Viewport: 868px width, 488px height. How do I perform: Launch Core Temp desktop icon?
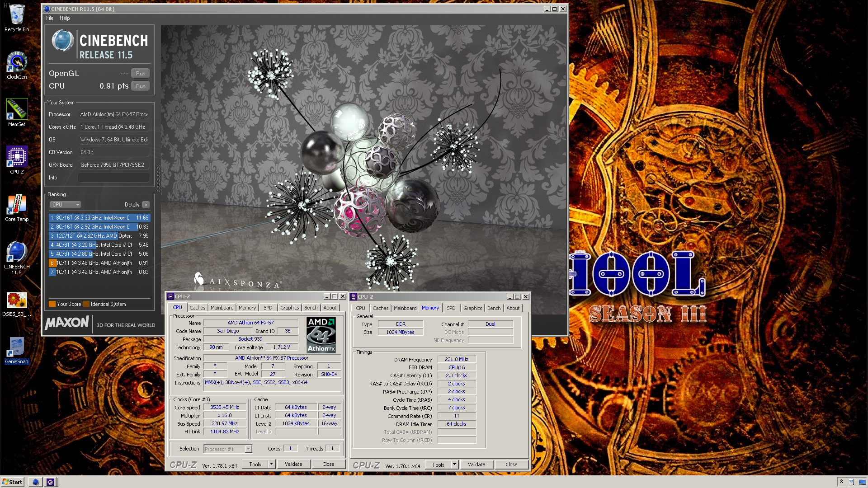click(x=17, y=208)
